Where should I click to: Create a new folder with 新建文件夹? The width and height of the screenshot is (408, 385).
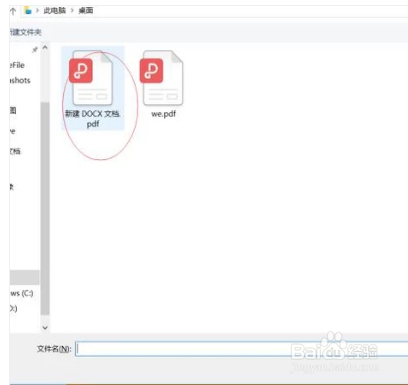pos(25,32)
